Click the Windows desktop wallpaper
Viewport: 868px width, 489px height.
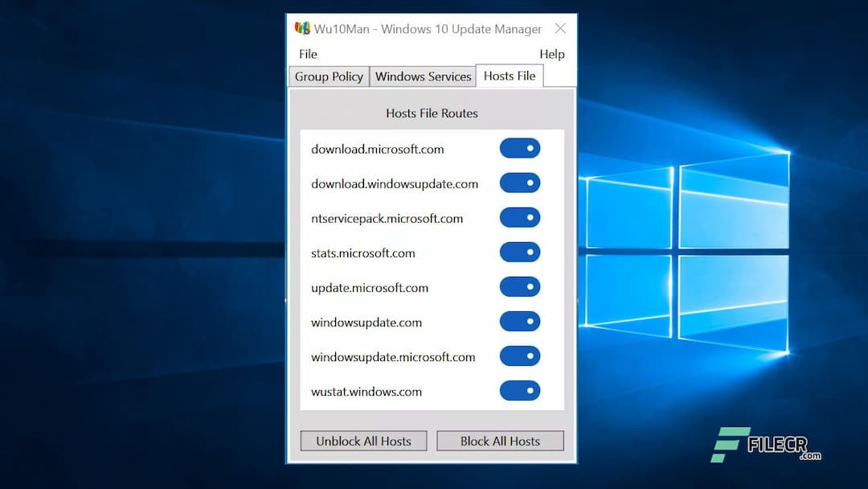tap(129, 241)
